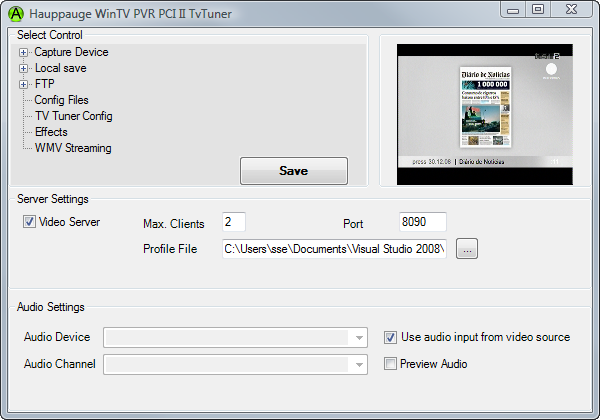Toggle the Video Server checkbox
Viewport: 600px width, 420px height.
29,222
